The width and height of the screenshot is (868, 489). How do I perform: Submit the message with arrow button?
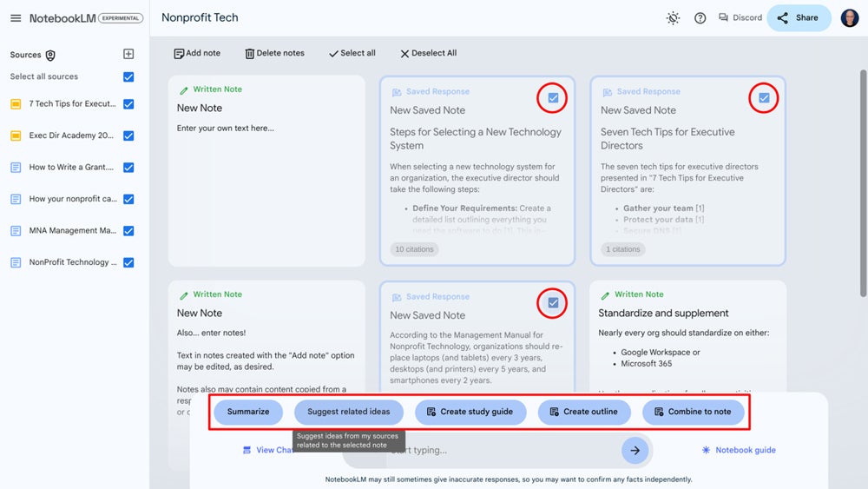pos(635,450)
